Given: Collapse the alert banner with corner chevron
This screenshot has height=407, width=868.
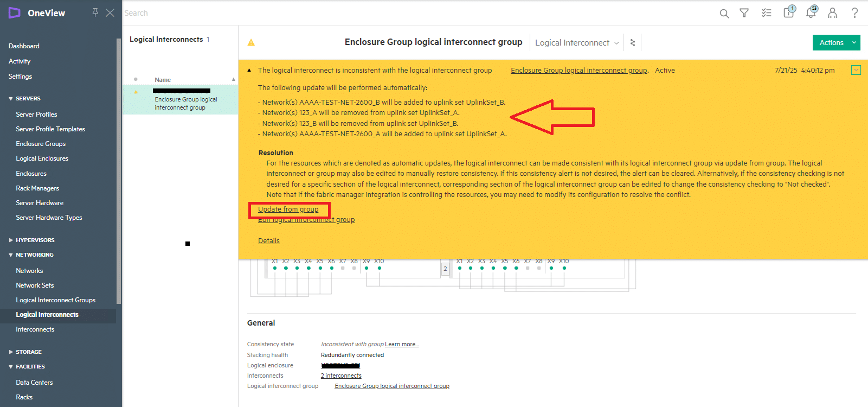Looking at the screenshot, I should pos(856,70).
